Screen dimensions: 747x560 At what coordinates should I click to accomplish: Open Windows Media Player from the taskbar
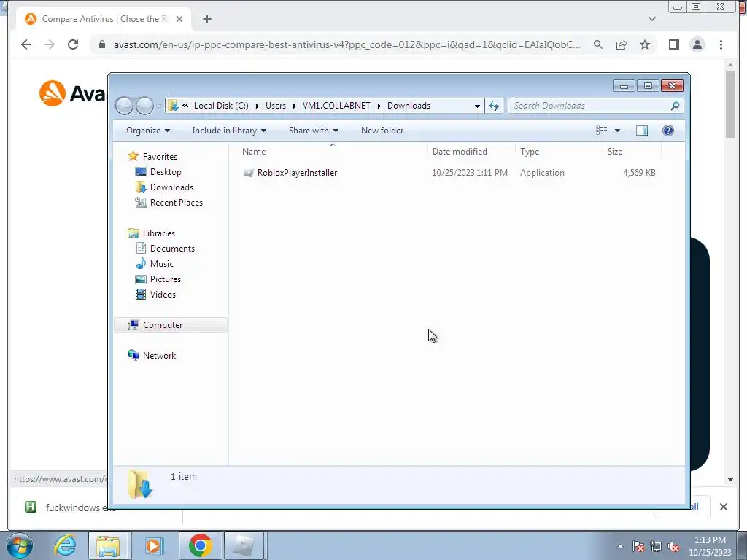(153, 545)
